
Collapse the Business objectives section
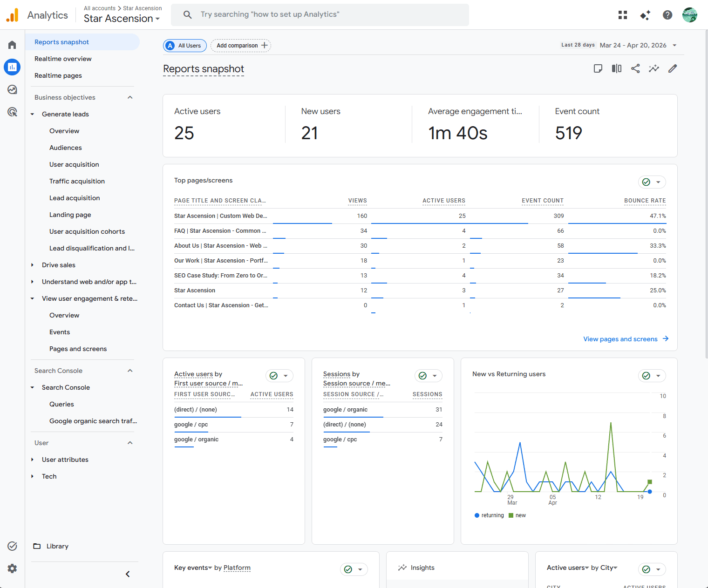(130, 97)
